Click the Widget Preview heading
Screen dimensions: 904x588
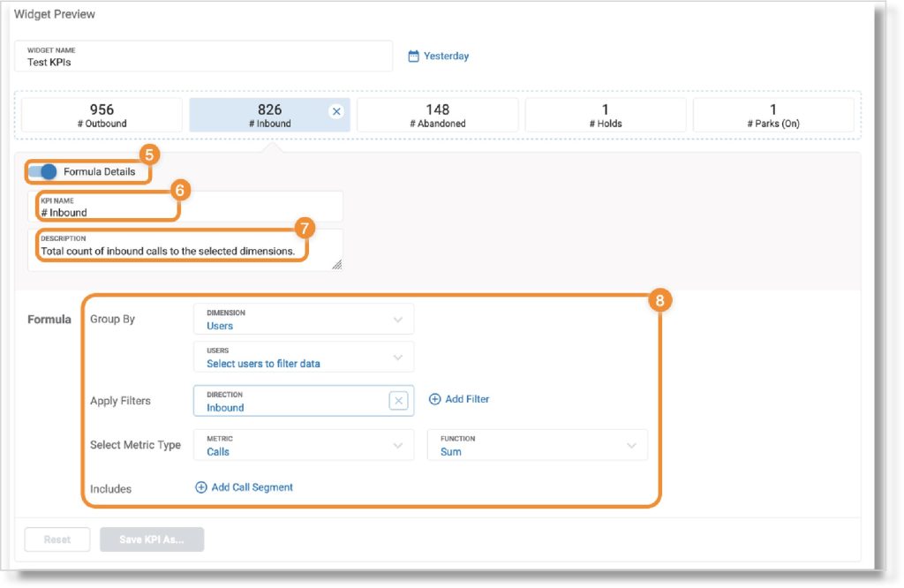[x=54, y=14]
